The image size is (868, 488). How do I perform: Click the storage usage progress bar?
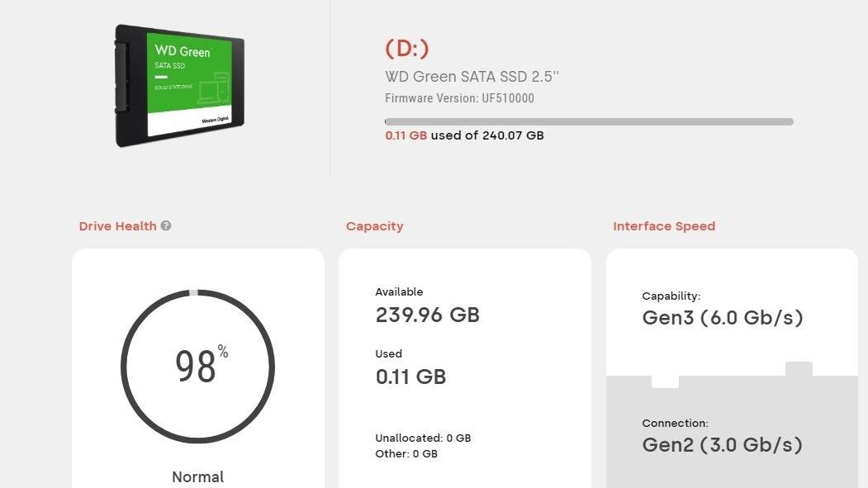(589, 121)
